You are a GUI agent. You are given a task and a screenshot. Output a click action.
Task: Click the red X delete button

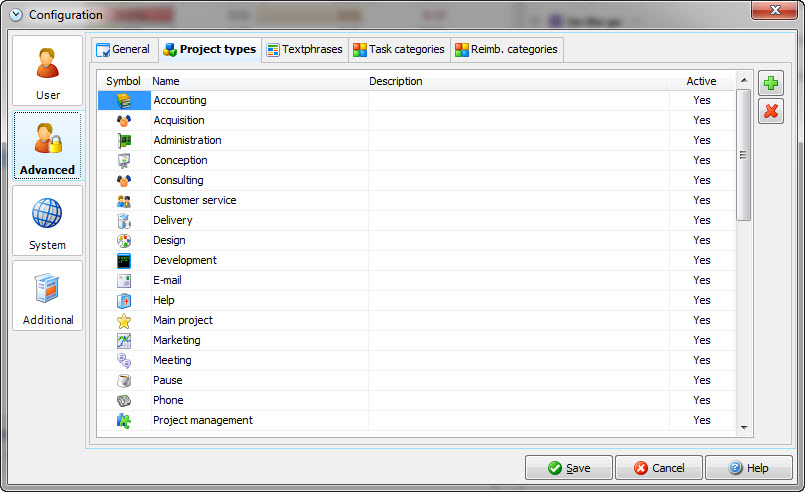point(771,111)
